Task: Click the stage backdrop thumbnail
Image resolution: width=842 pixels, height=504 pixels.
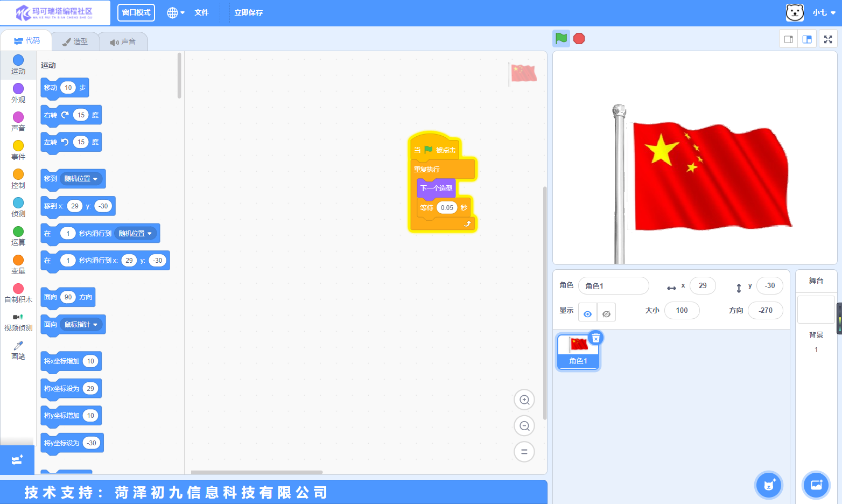Action: click(x=816, y=310)
